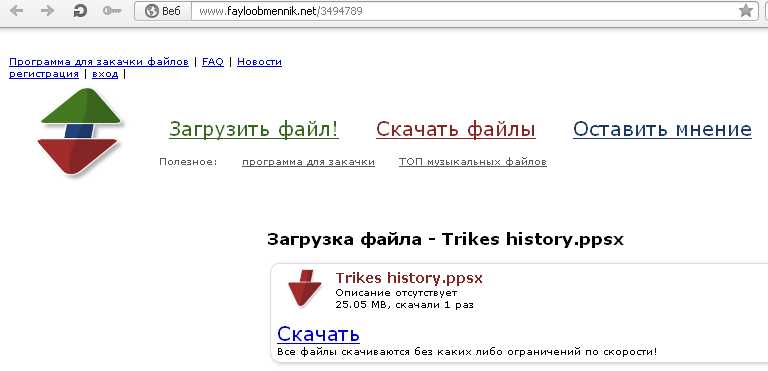Click the browser back arrow
Viewport: 768px width, 371px height.
pyautogui.click(x=16, y=11)
